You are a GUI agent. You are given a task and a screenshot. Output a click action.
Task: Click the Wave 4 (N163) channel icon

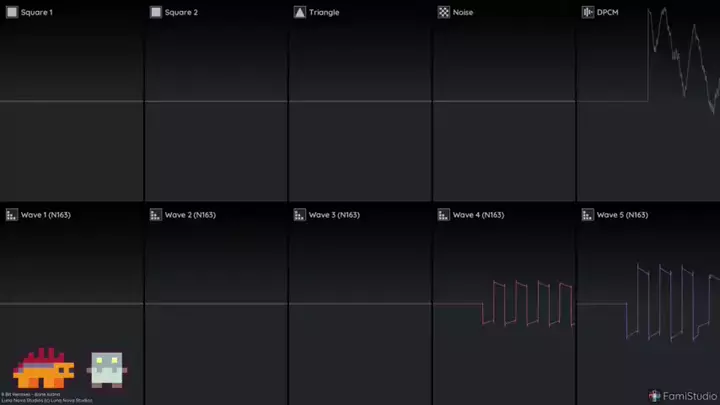(444, 215)
